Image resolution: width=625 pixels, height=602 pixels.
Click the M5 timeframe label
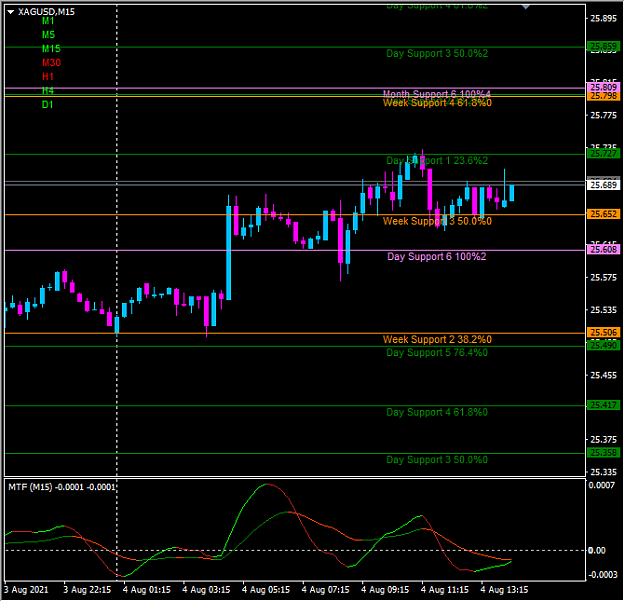click(48, 35)
